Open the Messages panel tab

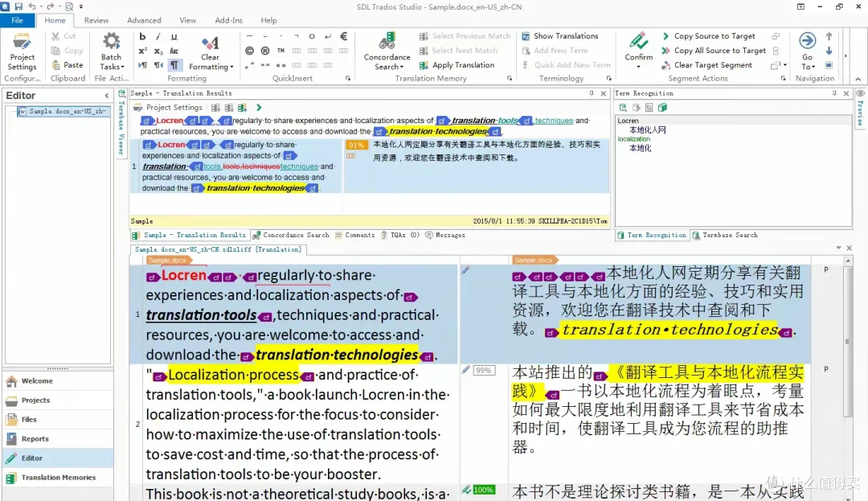point(445,236)
